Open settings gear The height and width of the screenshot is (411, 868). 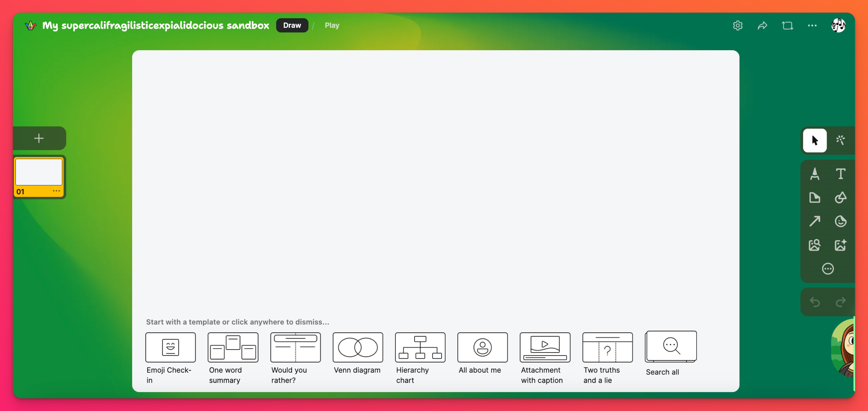[738, 26]
